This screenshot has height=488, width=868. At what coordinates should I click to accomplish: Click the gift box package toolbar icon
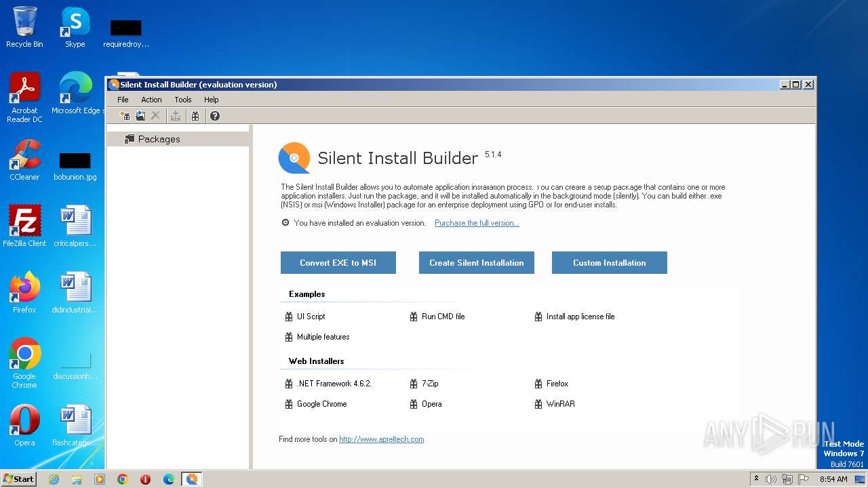195,116
